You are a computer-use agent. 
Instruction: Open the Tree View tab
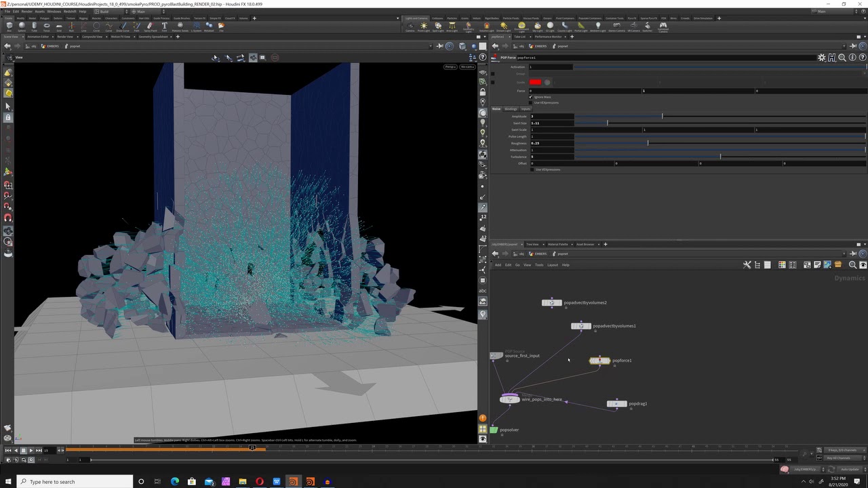point(532,244)
